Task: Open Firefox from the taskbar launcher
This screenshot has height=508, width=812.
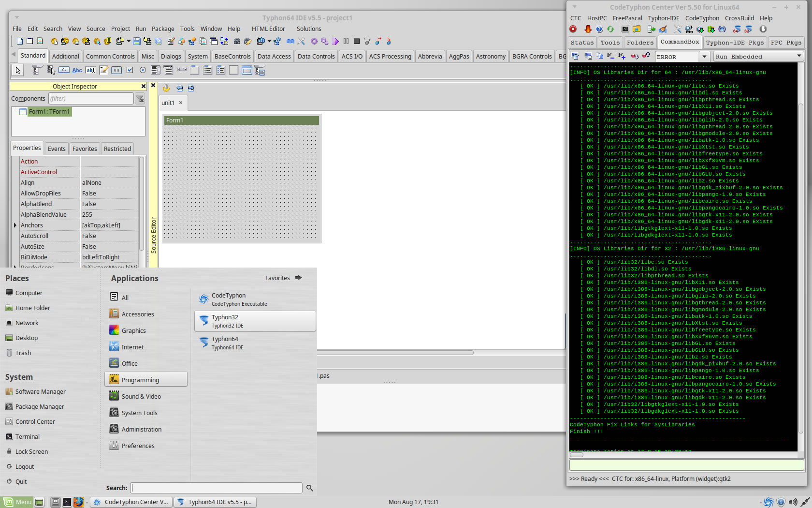Action: [x=79, y=502]
